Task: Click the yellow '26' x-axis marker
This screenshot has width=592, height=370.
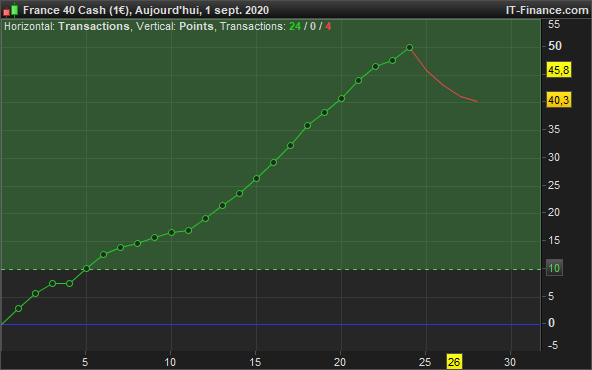Action: coord(454,362)
